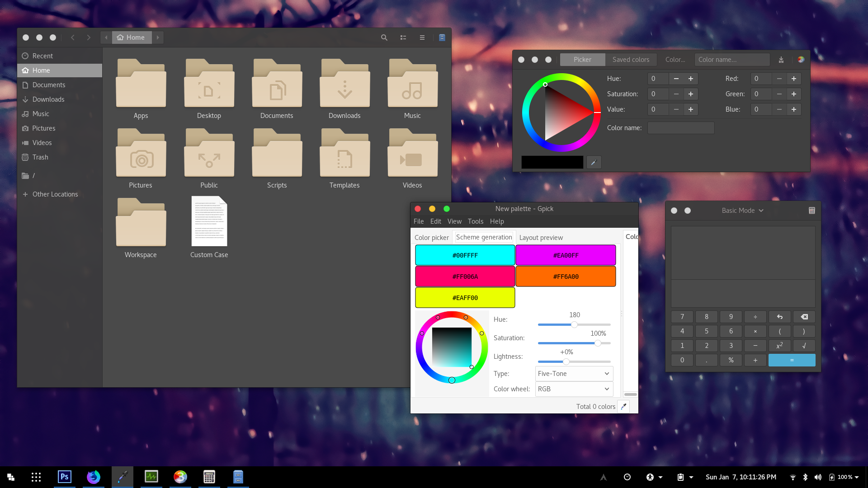Image resolution: width=868 pixels, height=488 pixels.
Task: Select the screen color picker eyedropper in Gpick
Action: tap(624, 406)
